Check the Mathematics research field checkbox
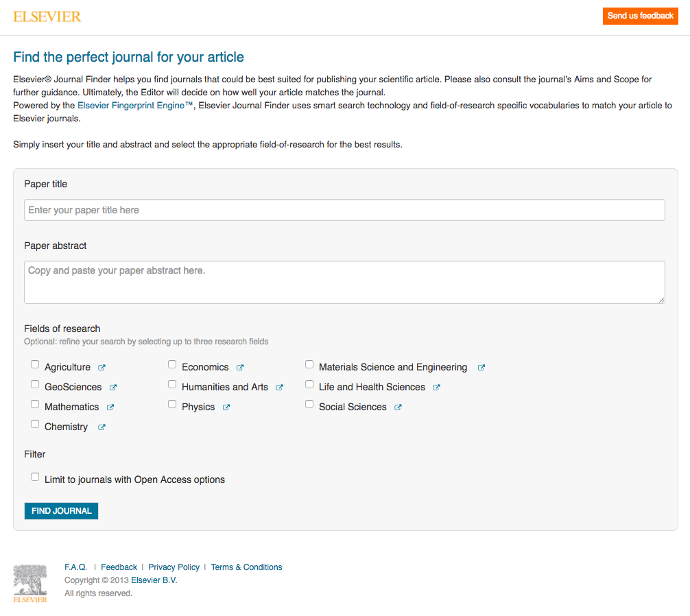 (35, 405)
